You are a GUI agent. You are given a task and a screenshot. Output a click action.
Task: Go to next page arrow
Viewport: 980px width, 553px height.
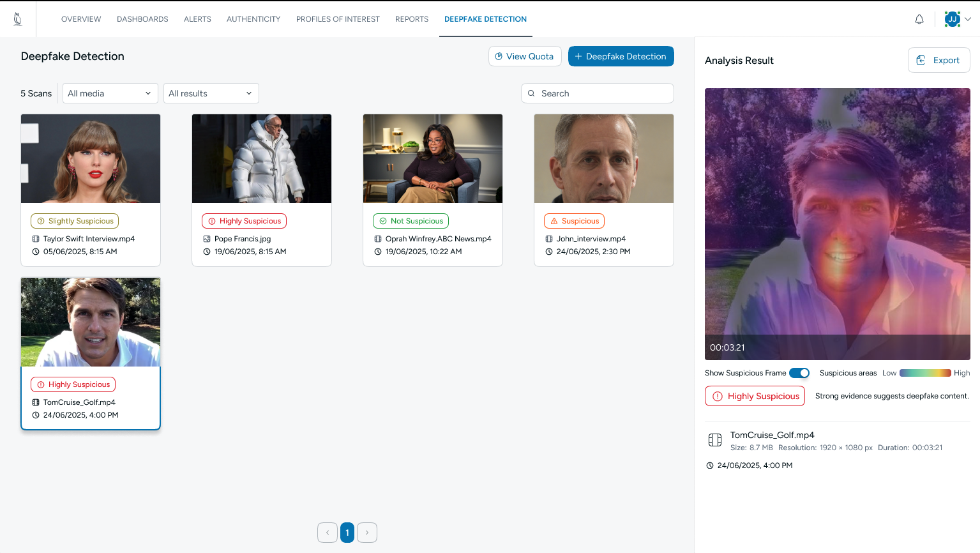pyautogui.click(x=367, y=533)
